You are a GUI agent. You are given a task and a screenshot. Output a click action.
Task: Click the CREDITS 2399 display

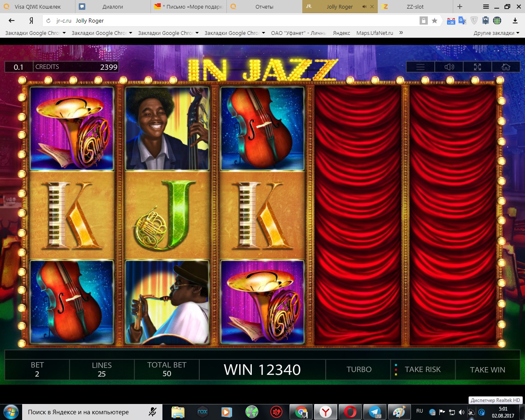[76, 67]
